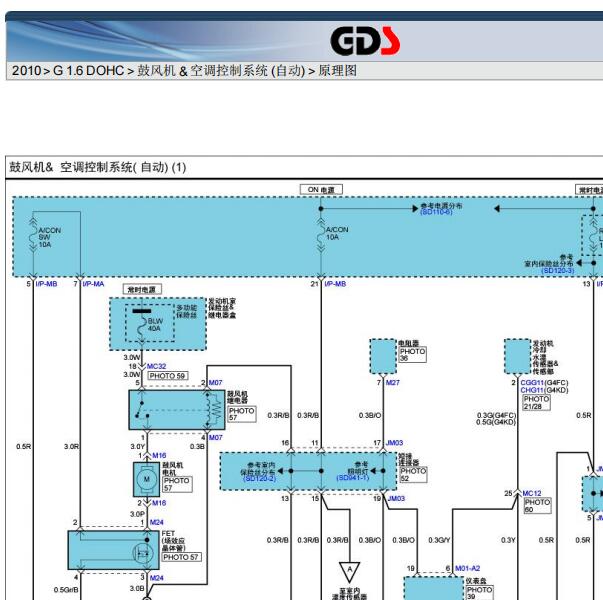Click the '仪表盘' component label
Viewport: 603px width, 600px height.
[476, 580]
